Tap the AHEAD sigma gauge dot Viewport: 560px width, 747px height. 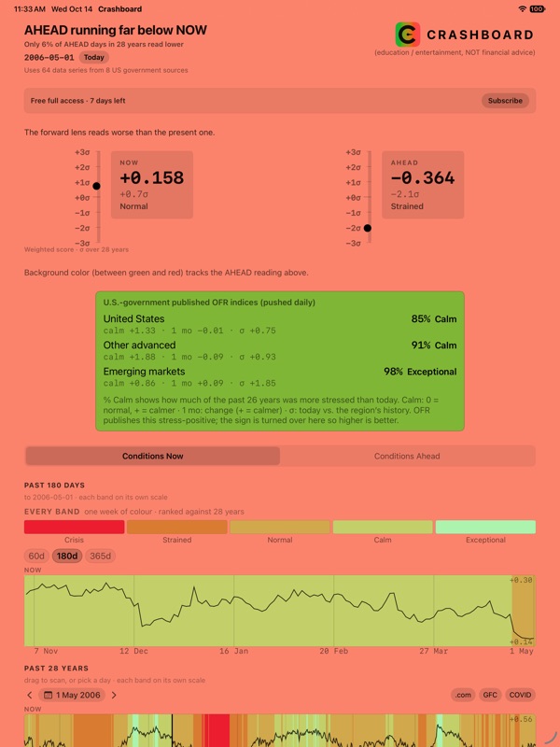point(368,228)
